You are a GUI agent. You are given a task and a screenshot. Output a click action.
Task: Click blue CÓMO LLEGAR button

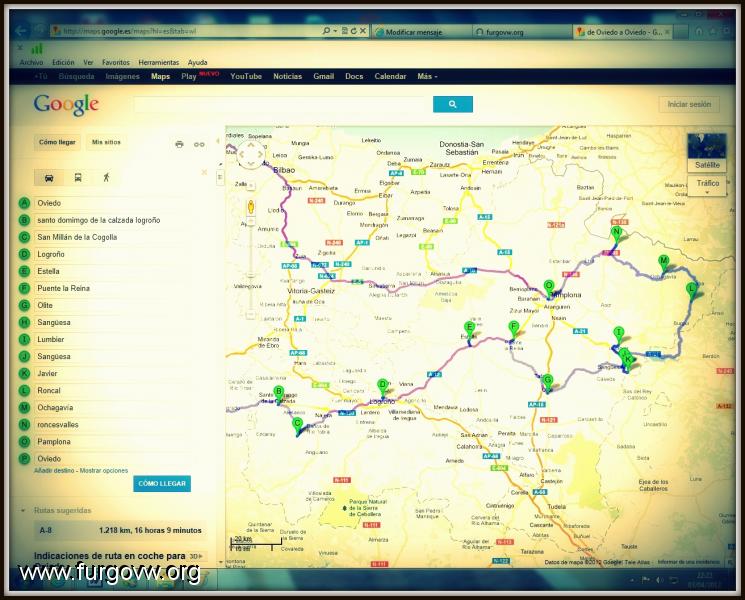click(x=162, y=484)
